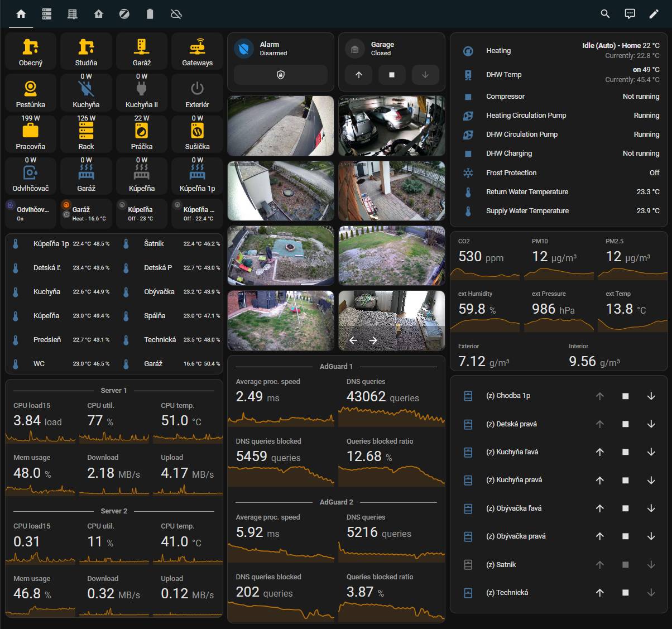672x629 pixels.
Task: Show next camera with right arrow
Action: [373, 340]
